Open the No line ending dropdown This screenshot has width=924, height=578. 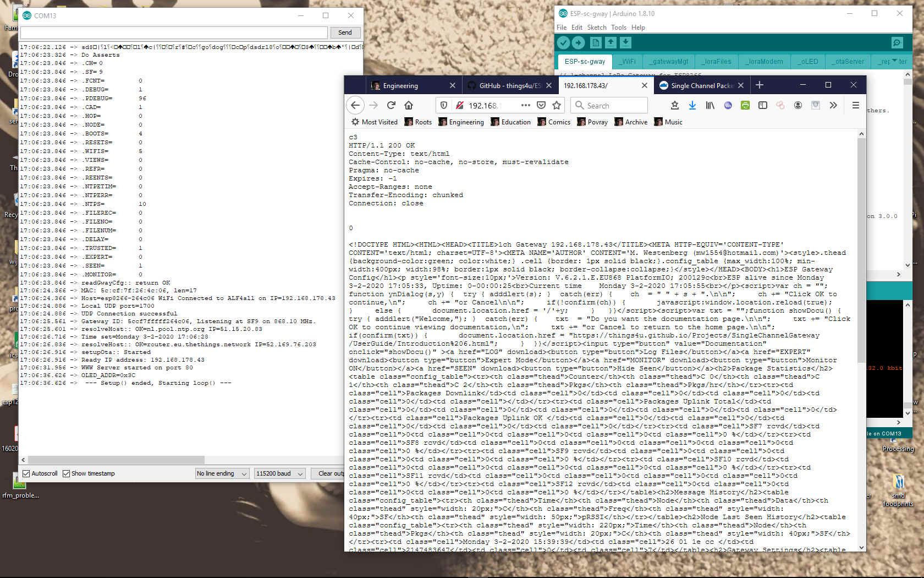point(222,473)
